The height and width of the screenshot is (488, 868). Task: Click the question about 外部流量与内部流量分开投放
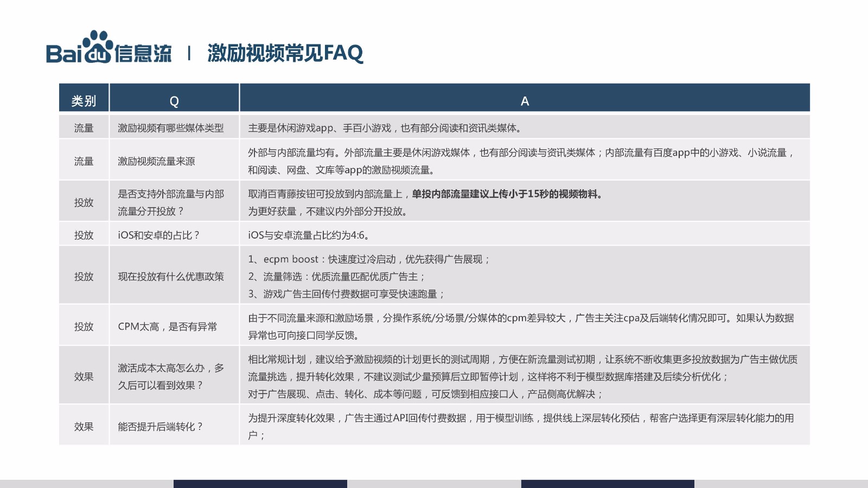(x=170, y=202)
